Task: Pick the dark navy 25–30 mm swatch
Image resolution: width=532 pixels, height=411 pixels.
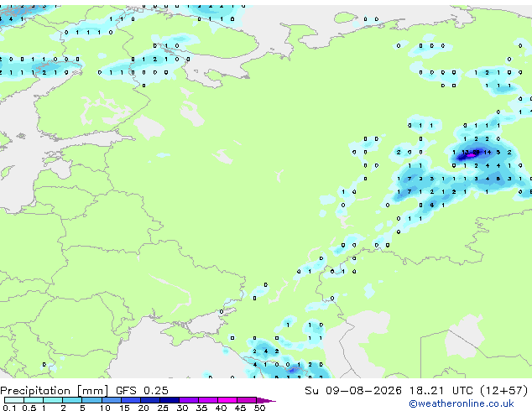Action: point(170,400)
